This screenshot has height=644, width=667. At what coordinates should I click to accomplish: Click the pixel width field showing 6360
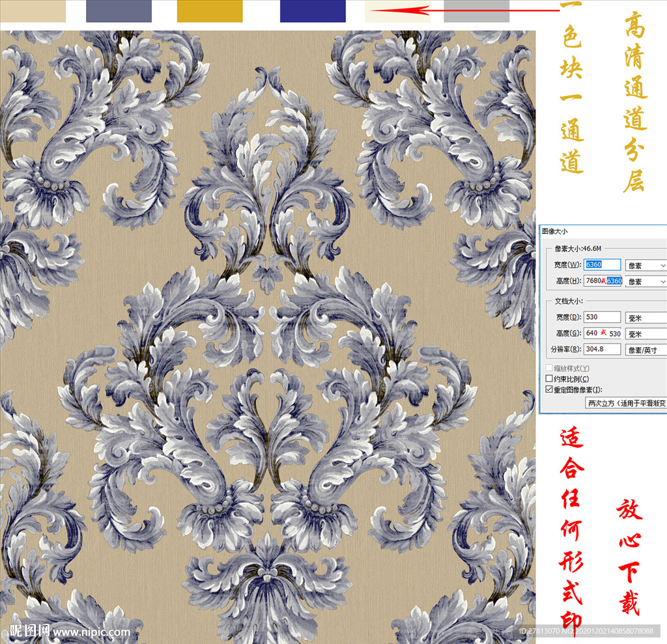(x=602, y=264)
